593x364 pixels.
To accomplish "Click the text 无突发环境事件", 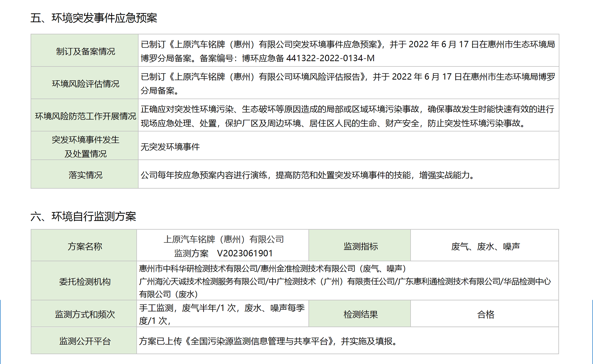I will point(170,147).
